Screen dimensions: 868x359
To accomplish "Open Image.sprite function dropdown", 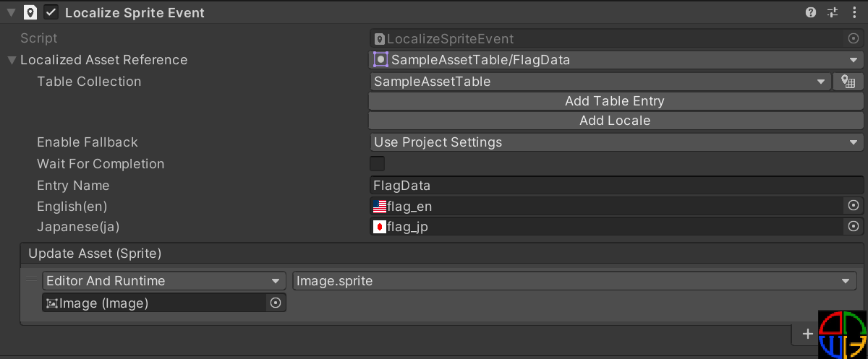I will pos(574,281).
